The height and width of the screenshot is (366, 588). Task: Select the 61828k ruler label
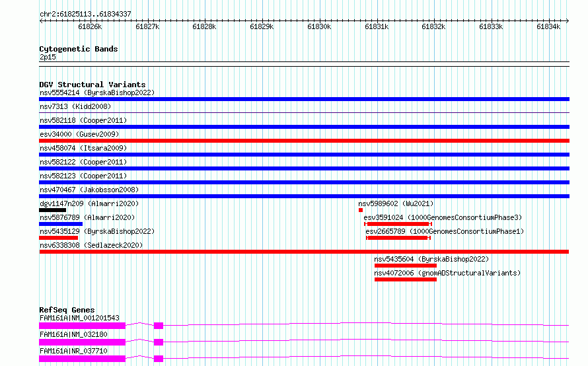204,26
